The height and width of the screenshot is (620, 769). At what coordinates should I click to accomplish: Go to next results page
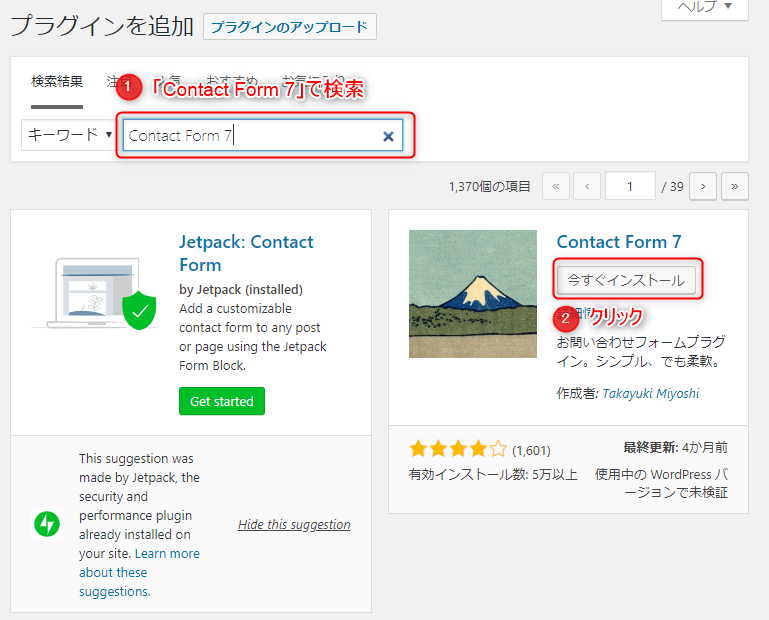[703, 186]
